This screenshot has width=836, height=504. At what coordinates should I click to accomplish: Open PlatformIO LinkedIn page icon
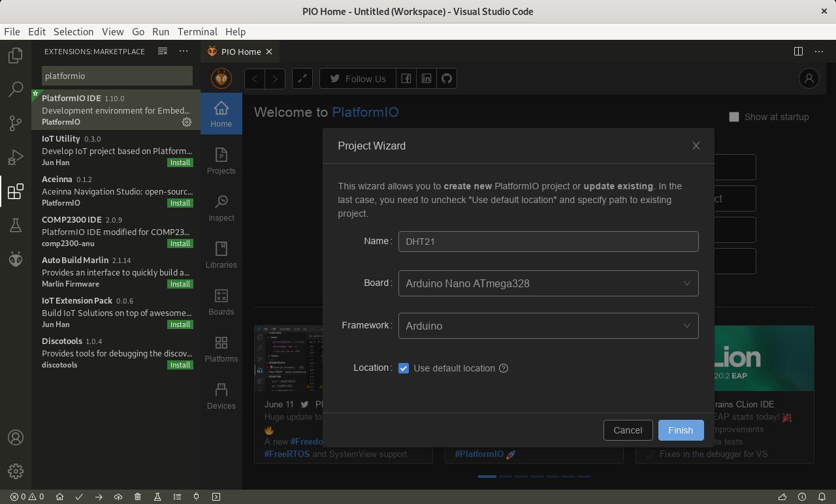(x=426, y=79)
